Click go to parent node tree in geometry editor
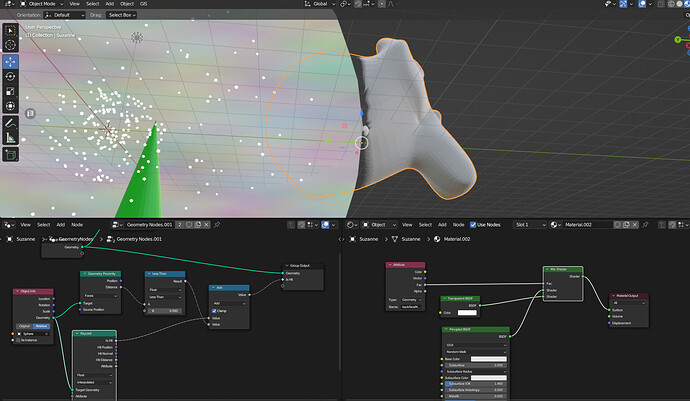Screen dimensions: 690x401 (291, 224)
